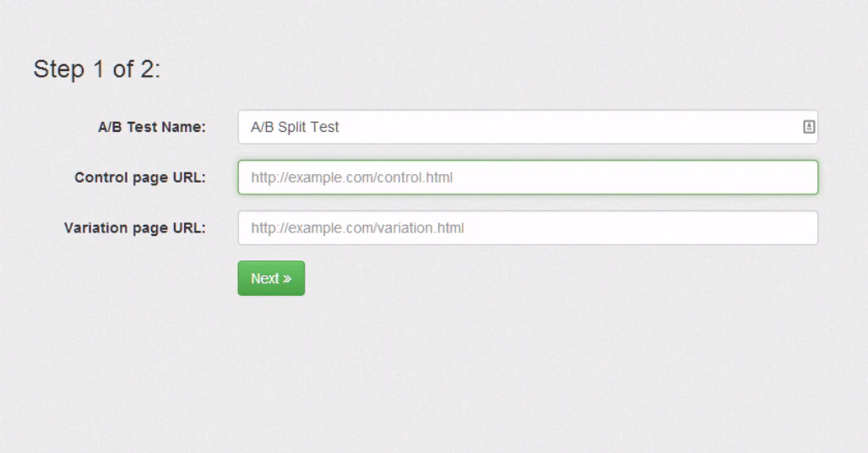Click the right end of the Variation URL field
868x453 pixels.
(802, 228)
